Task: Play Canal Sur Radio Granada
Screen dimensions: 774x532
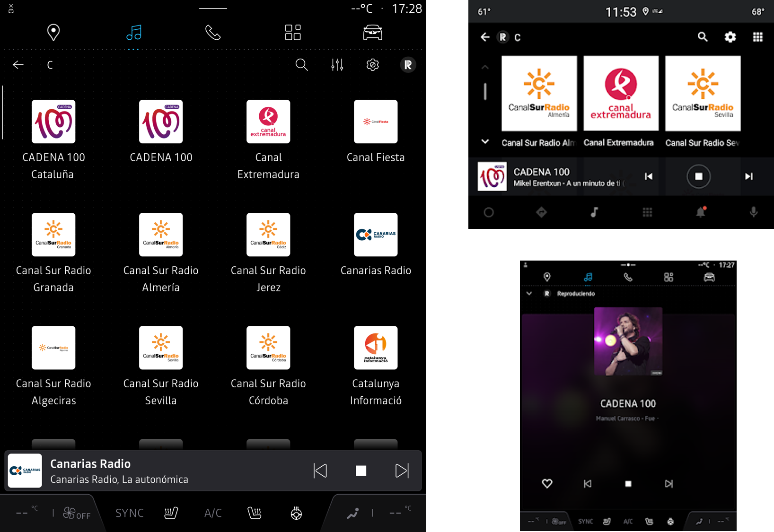Action: coord(53,253)
